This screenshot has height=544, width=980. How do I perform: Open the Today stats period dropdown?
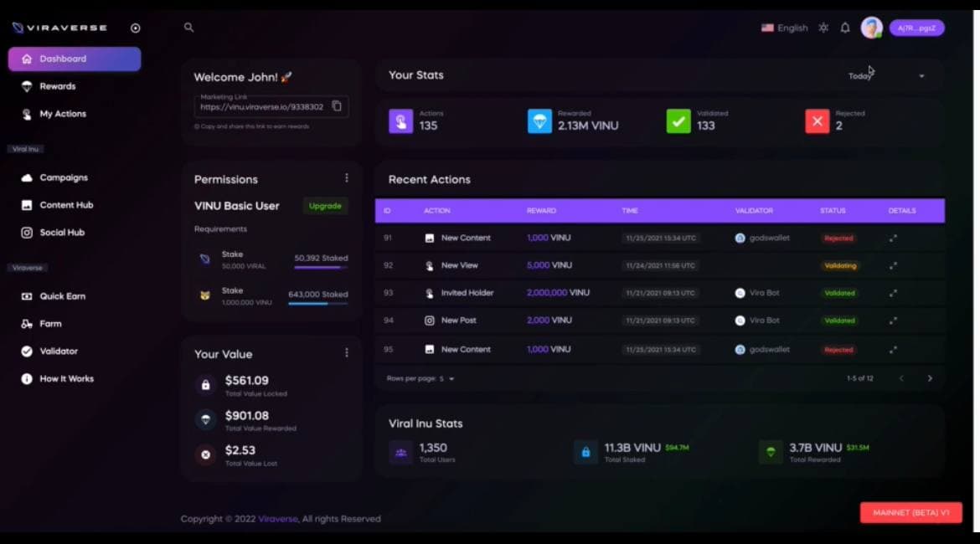(886, 75)
